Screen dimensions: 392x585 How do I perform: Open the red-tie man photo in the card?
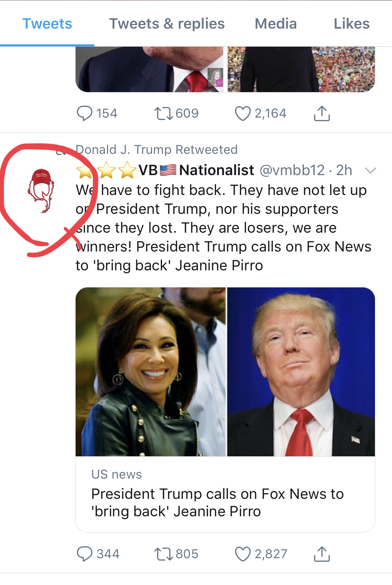301,372
